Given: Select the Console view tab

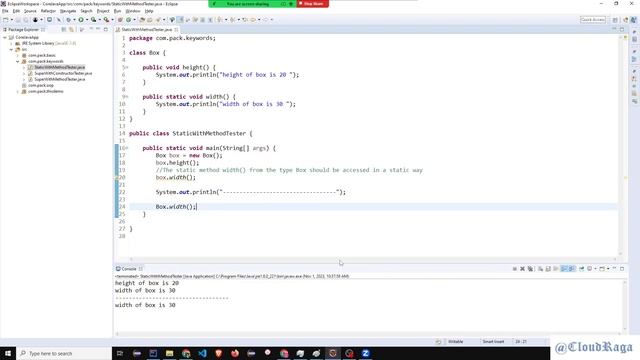Looking at the screenshot, I should pyautogui.click(x=129, y=269).
